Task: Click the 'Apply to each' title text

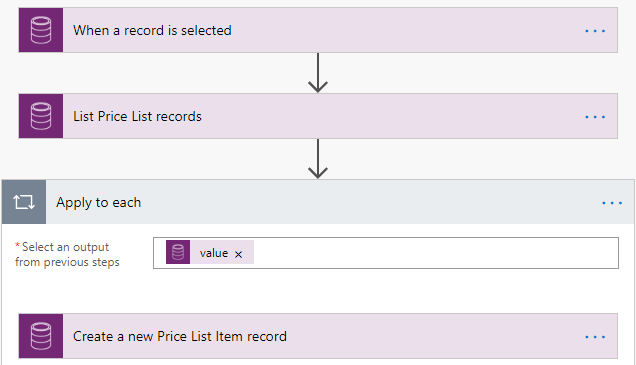Action: click(x=99, y=202)
